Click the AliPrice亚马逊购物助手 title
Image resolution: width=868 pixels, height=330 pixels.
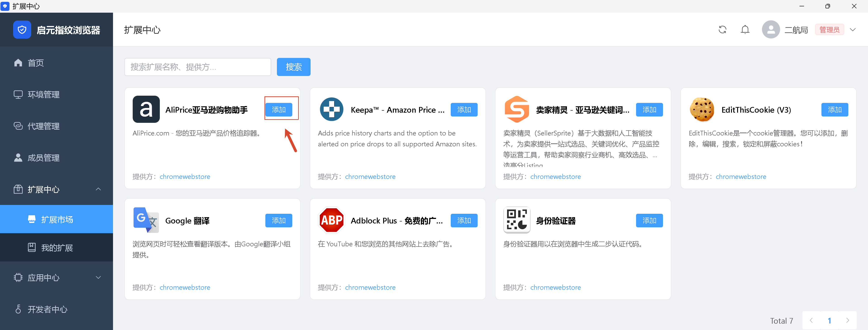[x=206, y=110]
